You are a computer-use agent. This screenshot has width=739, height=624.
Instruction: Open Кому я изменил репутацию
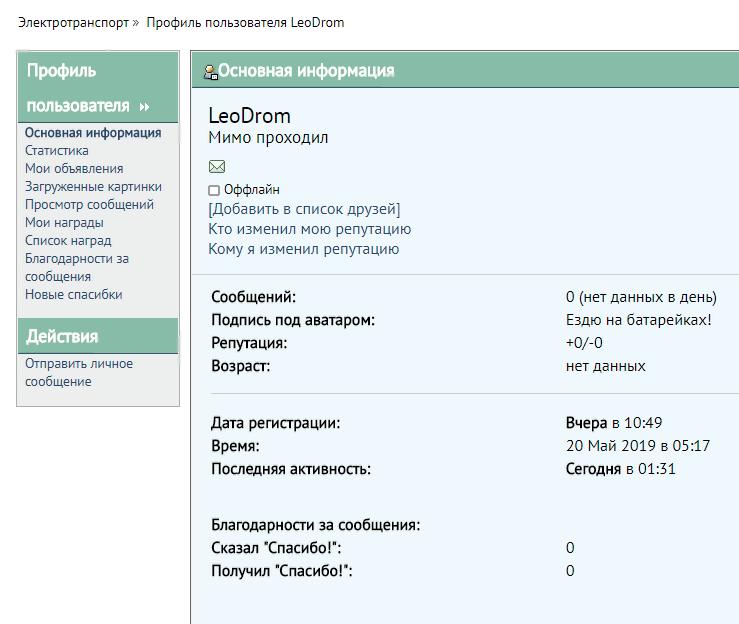[x=303, y=249]
